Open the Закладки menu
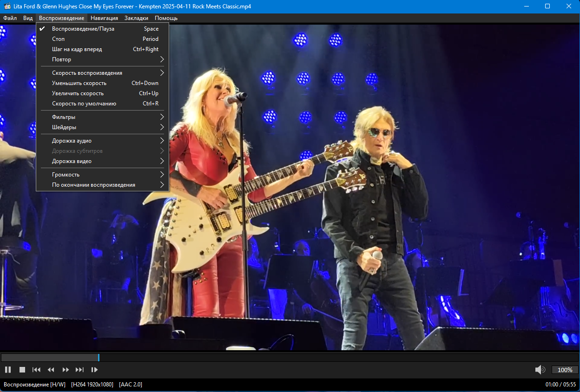This screenshot has width=580, height=392. [x=136, y=18]
